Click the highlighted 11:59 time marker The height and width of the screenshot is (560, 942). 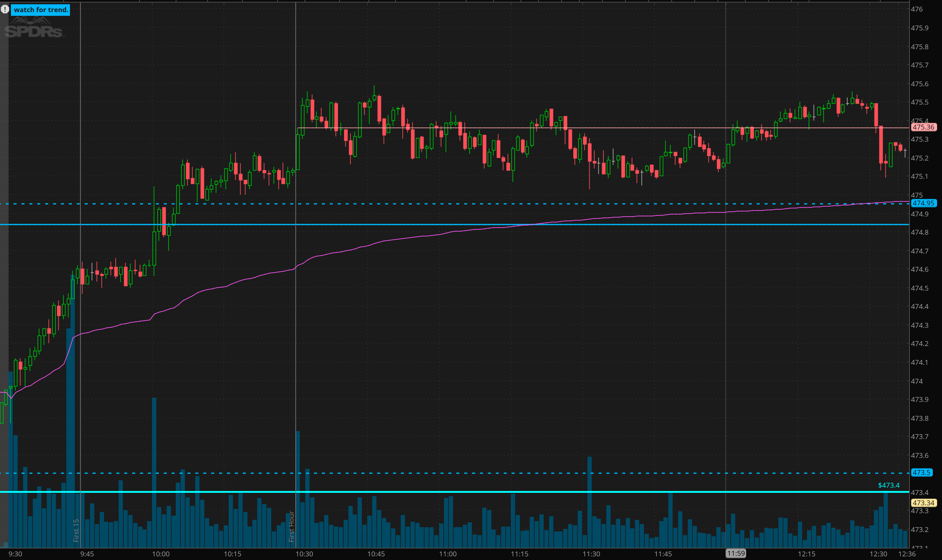tap(736, 553)
